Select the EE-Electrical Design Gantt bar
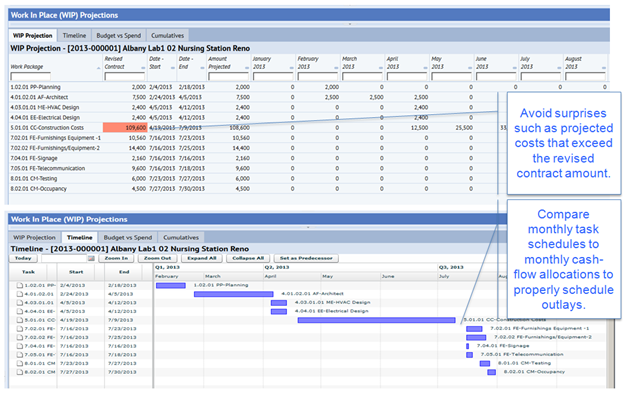Viewport: 628px width, 394px height. [279, 312]
